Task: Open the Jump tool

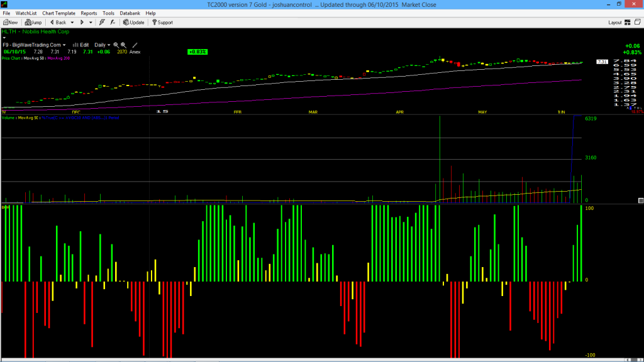Action: 33,22
